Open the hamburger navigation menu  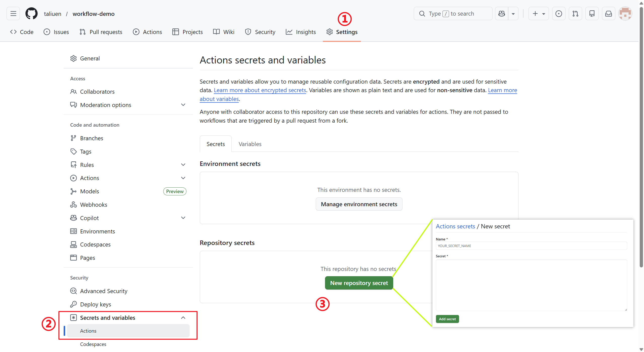click(13, 14)
